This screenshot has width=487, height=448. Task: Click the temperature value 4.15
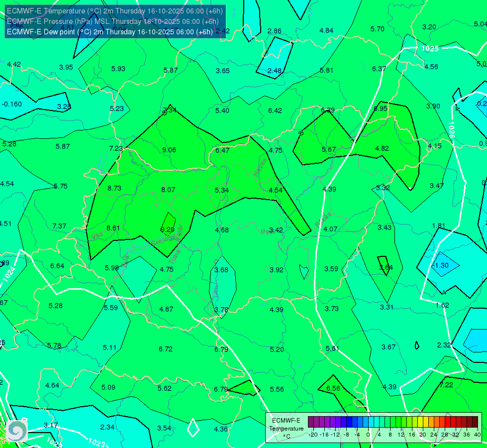(434, 146)
